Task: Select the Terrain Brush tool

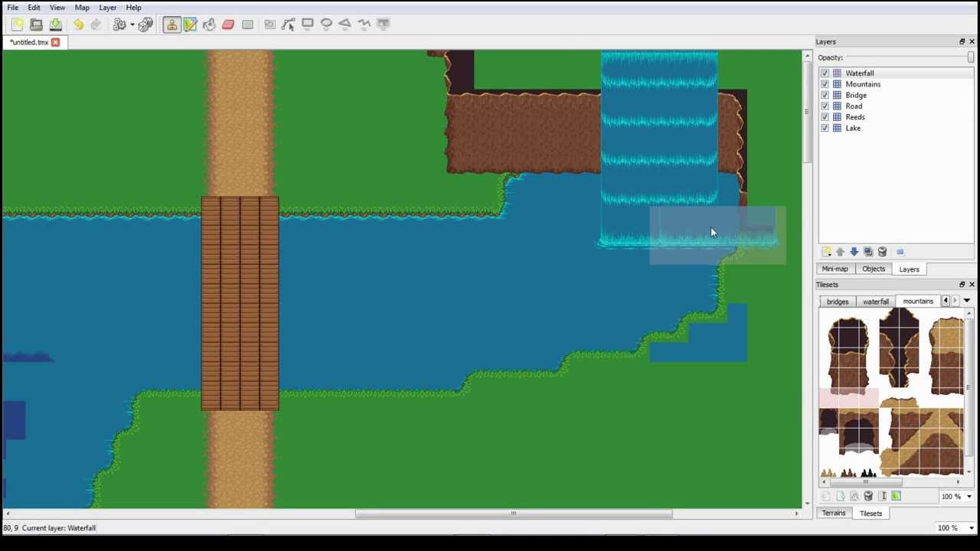Action: 190,24
